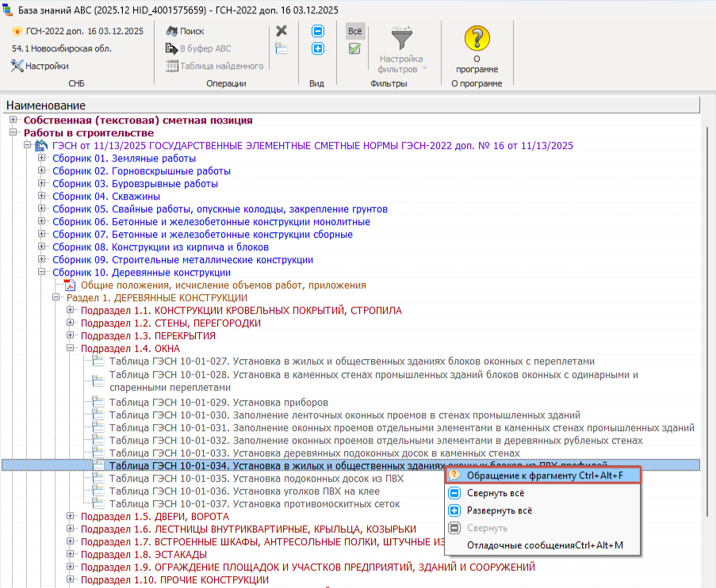The image size is (716, 588).
Task: Click table icon of ГЭСН 10-01-035
Action: pos(98,478)
